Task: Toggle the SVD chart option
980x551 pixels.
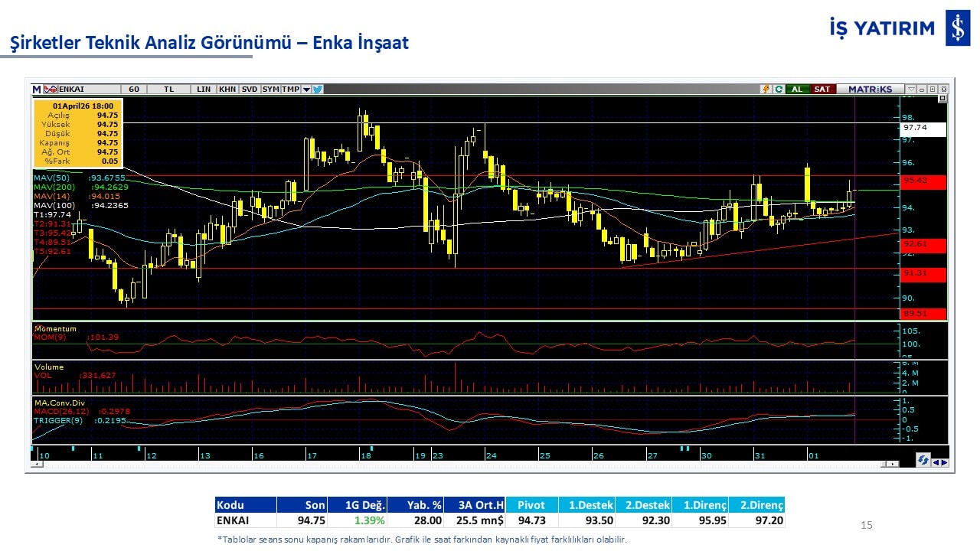Action: tap(250, 90)
